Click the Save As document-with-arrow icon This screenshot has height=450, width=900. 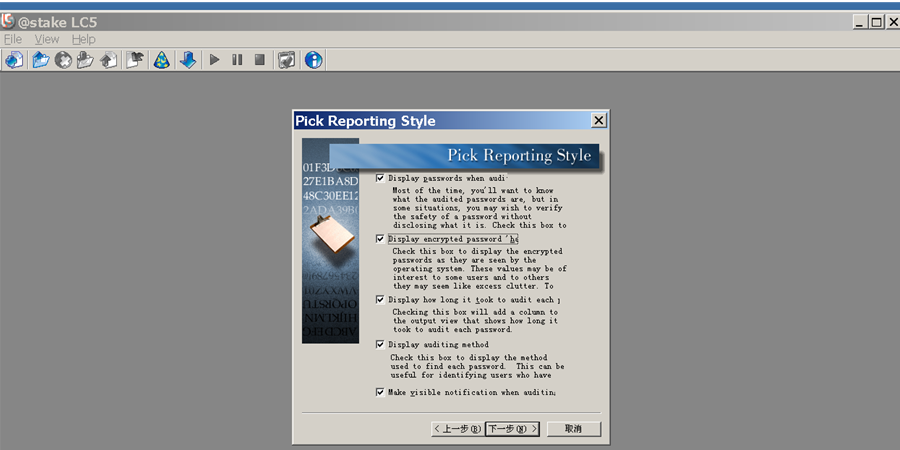tap(108, 60)
